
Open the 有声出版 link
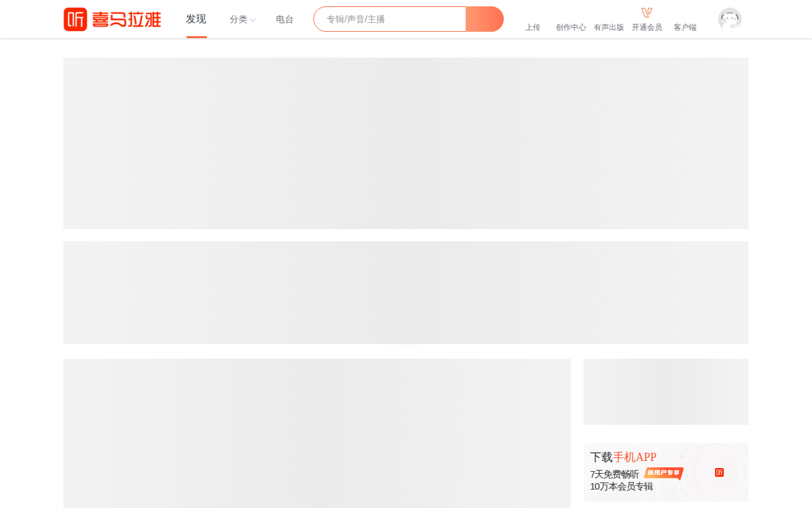(609, 27)
